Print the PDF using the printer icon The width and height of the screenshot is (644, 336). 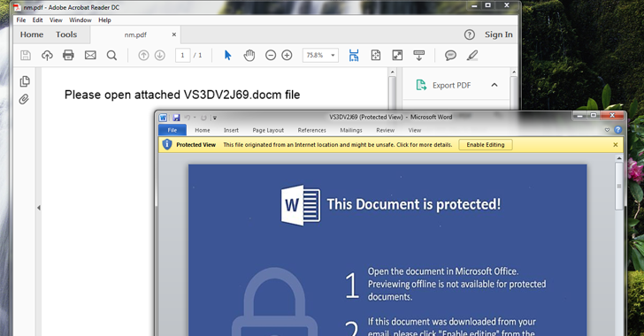click(68, 55)
